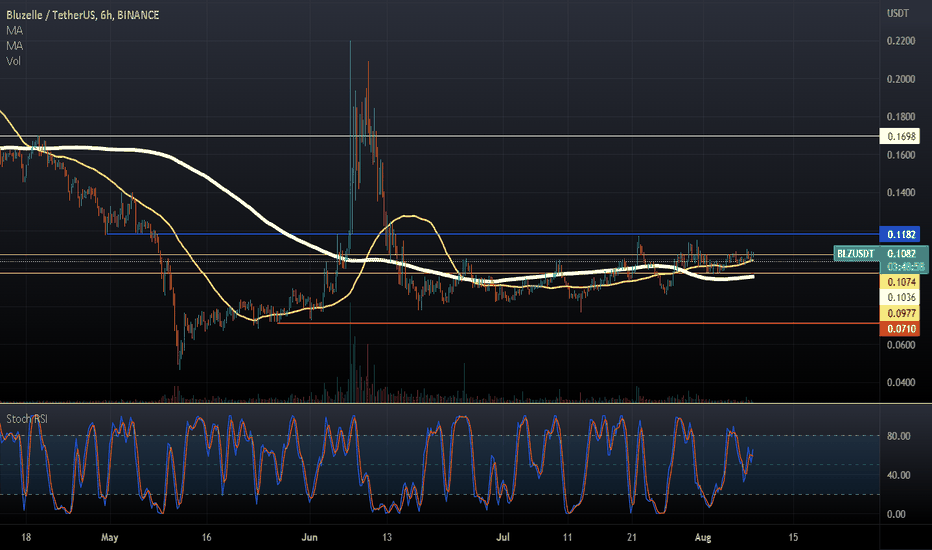Click the 21 date label on time axis
Screen dimensions: 932x550
click(x=632, y=537)
